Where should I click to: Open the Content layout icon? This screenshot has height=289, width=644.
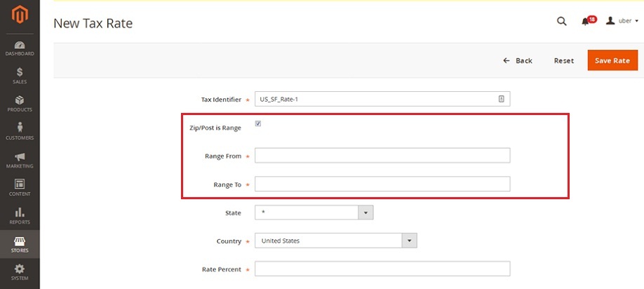click(x=20, y=184)
